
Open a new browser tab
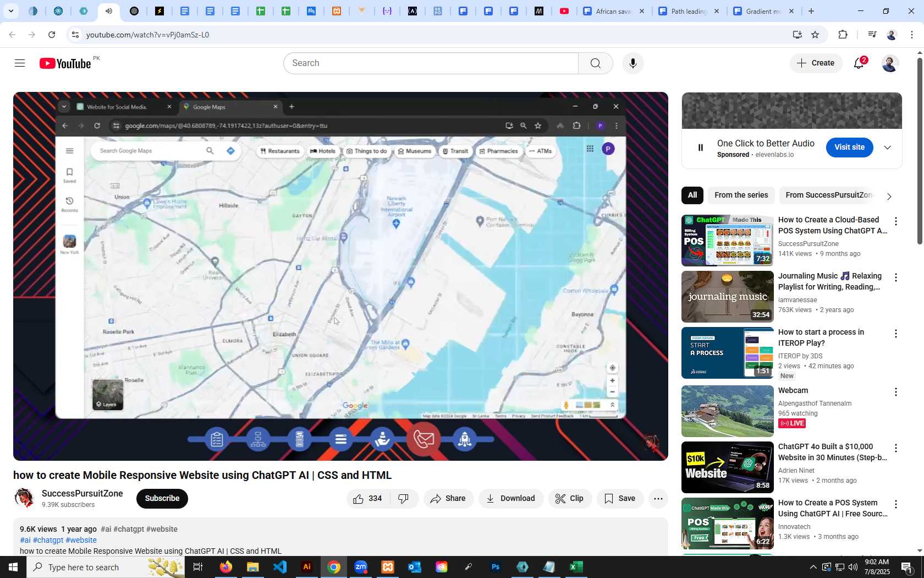pyautogui.click(x=811, y=11)
